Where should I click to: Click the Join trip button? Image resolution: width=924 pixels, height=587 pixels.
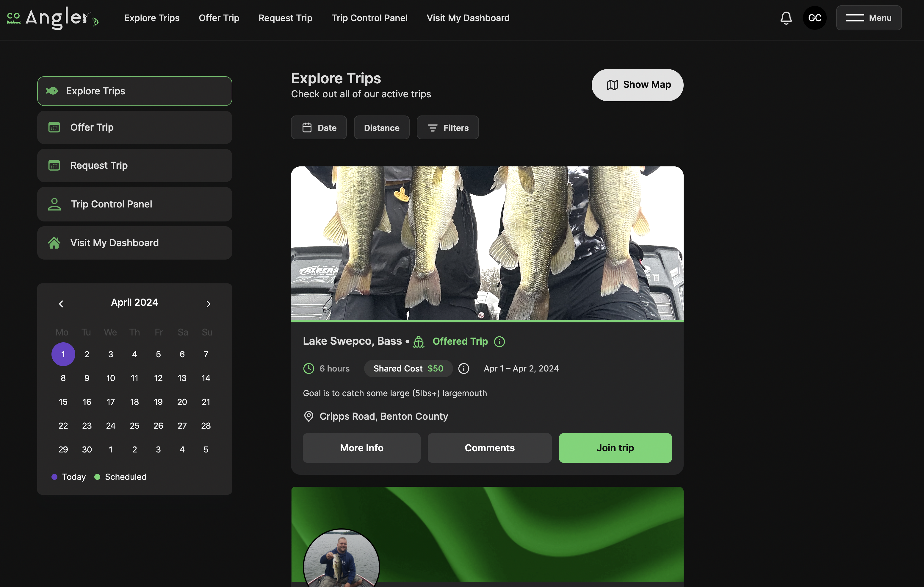pyautogui.click(x=615, y=448)
